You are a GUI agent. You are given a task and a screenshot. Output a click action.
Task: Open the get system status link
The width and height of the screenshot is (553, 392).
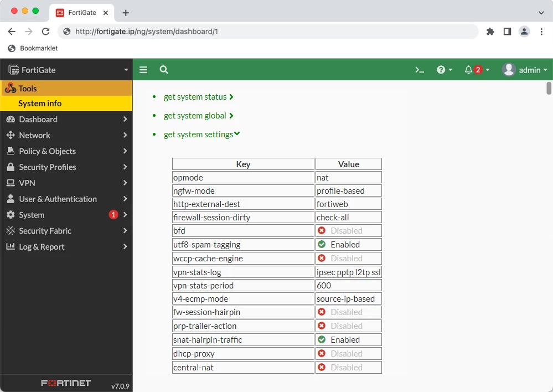198,97
